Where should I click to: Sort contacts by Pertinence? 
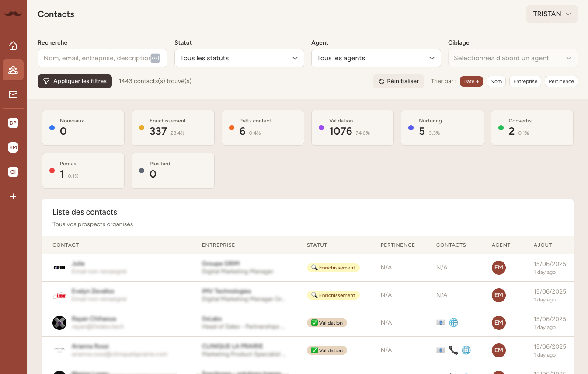tap(561, 81)
